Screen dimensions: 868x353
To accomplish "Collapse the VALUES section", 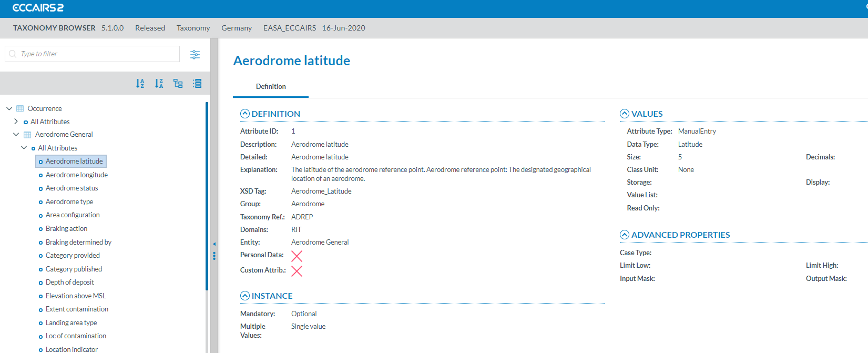I will 625,114.
